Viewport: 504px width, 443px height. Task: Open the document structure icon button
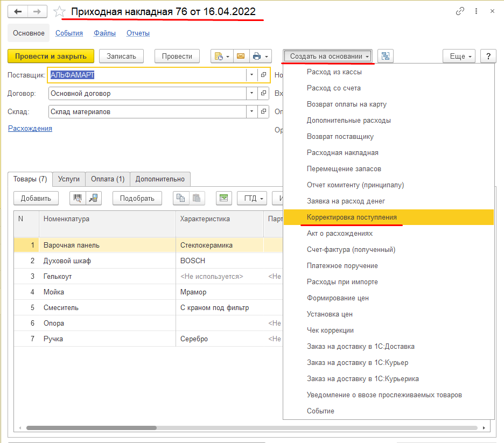[386, 56]
